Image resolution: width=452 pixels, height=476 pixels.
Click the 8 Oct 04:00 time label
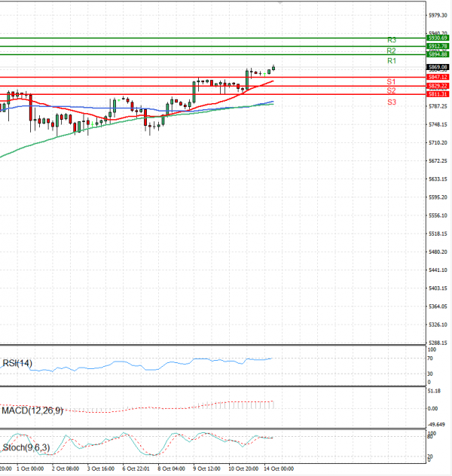171,468
